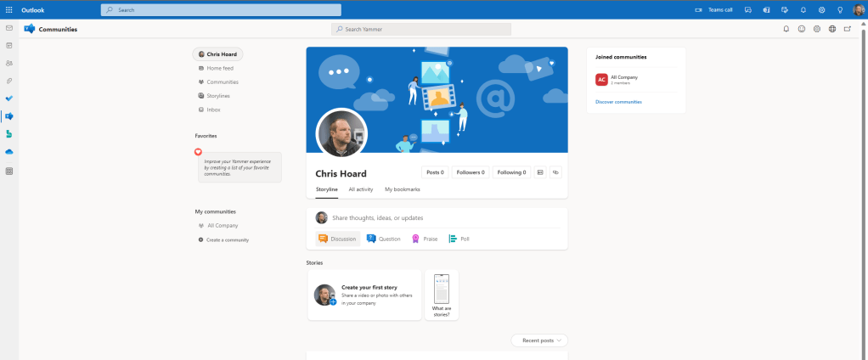Click Create a community

[x=227, y=240]
